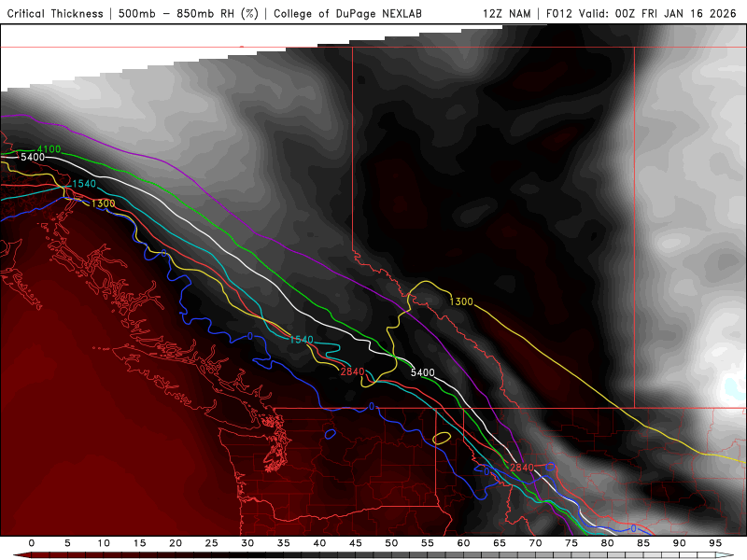Click the cyan "1540" label below the 4100 label
This screenshot has height=560, width=747.
click(x=84, y=183)
